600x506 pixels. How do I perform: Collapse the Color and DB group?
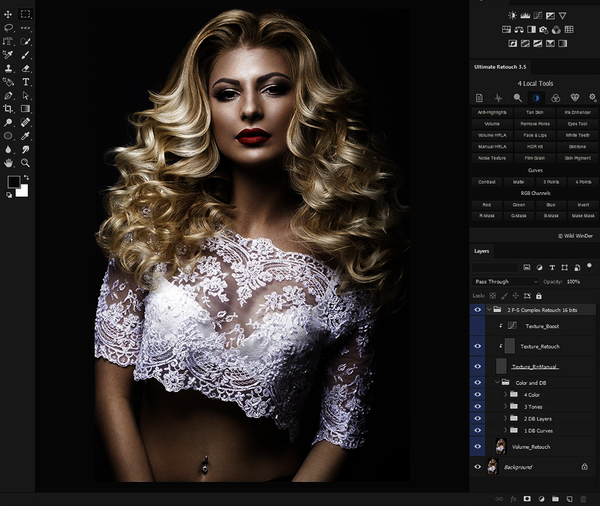coord(497,382)
